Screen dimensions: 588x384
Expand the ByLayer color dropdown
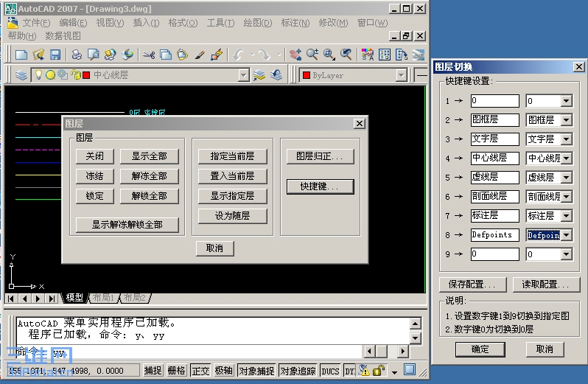click(x=402, y=75)
